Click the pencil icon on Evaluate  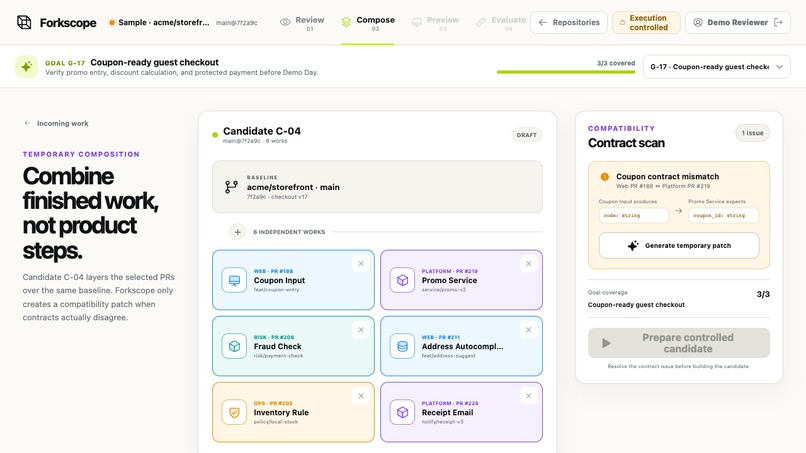tap(481, 22)
